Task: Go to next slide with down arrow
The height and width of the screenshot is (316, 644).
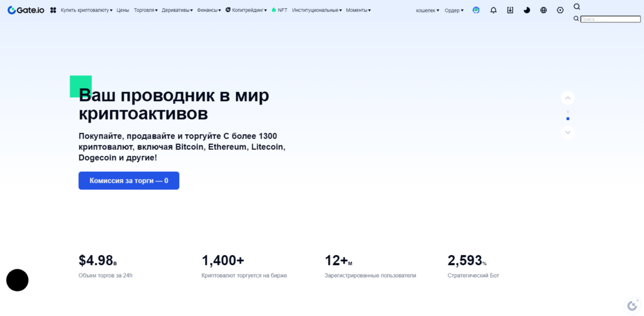Action: [x=568, y=132]
